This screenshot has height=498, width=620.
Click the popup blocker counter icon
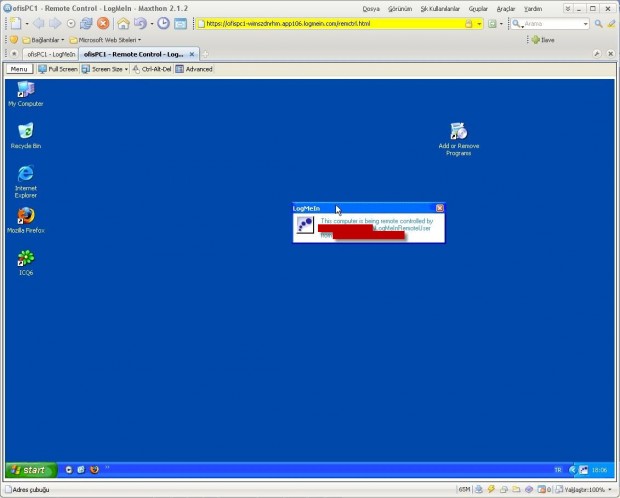tap(544, 489)
